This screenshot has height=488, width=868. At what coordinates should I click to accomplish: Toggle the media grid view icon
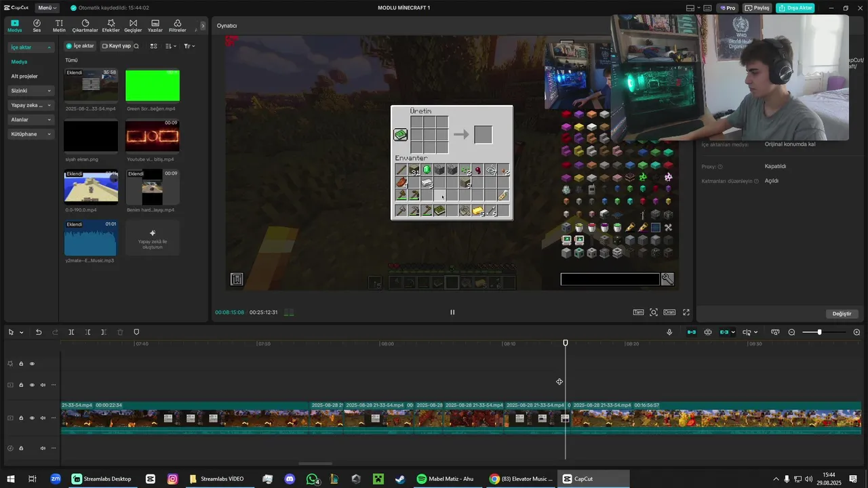coord(154,46)
